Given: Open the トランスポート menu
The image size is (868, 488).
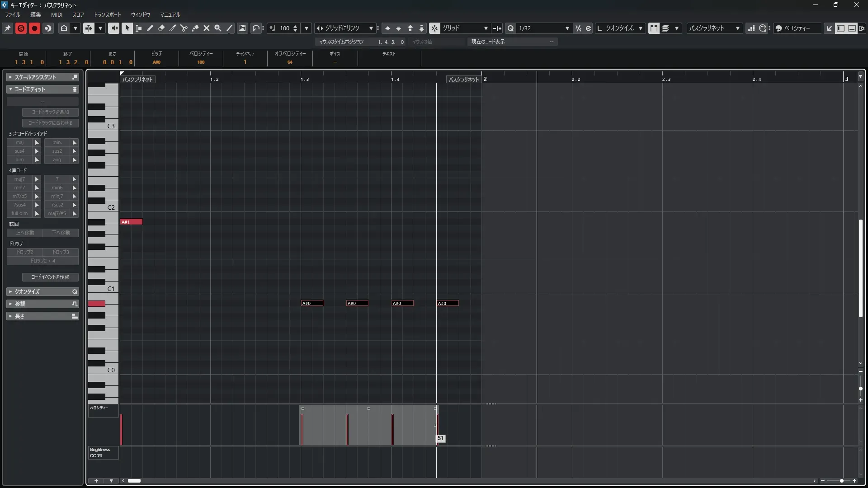Looking at the screenshot, I should pyautogui.click(x=107, y=14).
